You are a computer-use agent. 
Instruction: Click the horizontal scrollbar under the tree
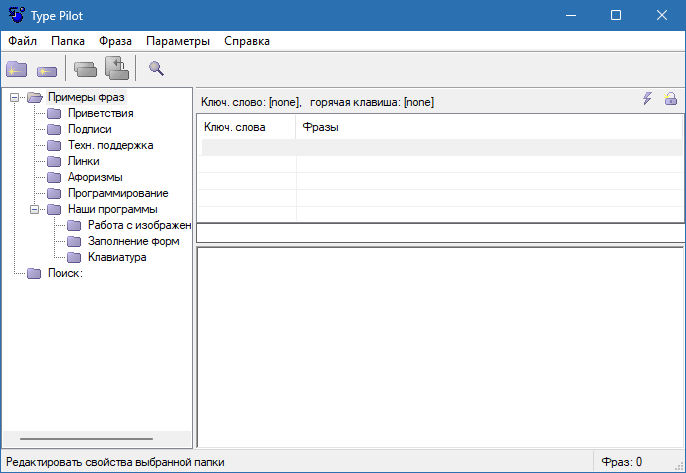click(x=97, y=439)
